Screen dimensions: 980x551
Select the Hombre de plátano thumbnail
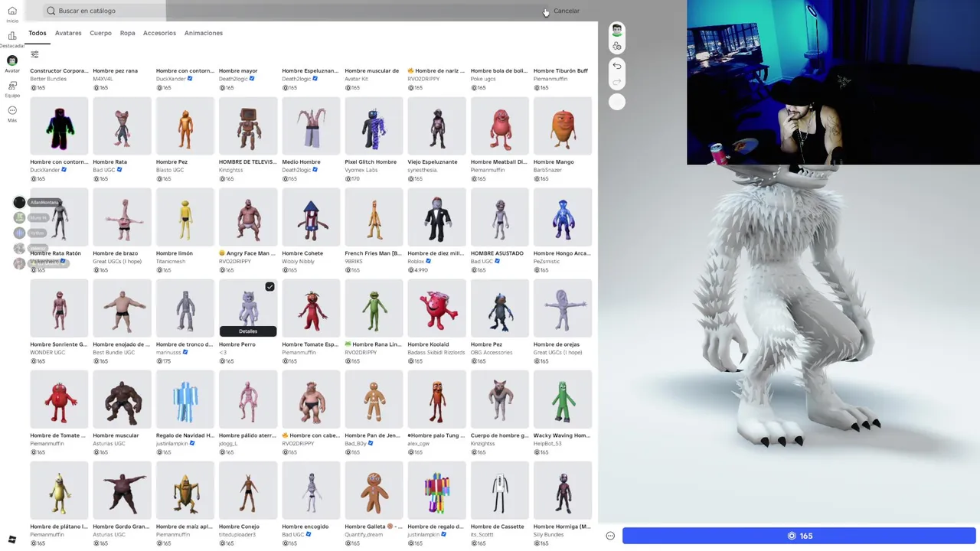click(59, 490)
